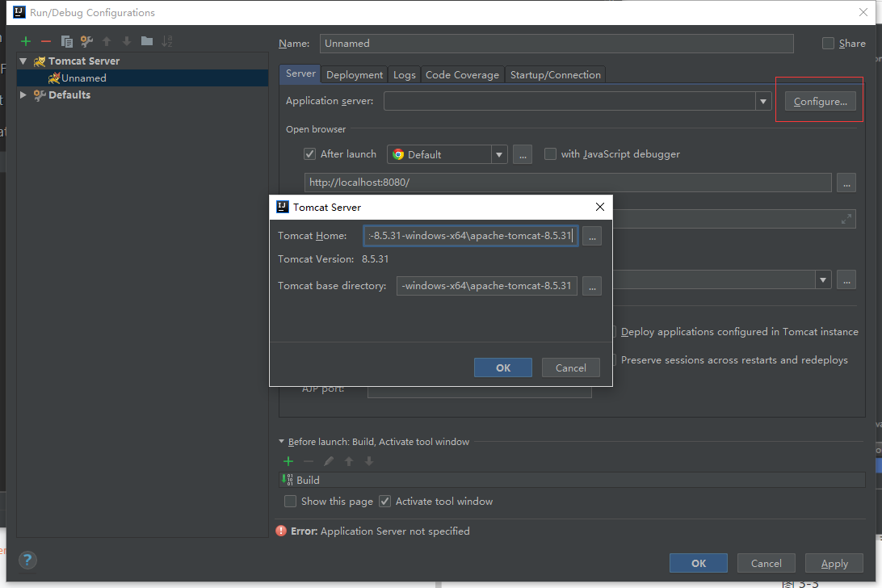882x588 pixels.
Task: Sort configurations alphabetically icon
Action: (167, 41)
